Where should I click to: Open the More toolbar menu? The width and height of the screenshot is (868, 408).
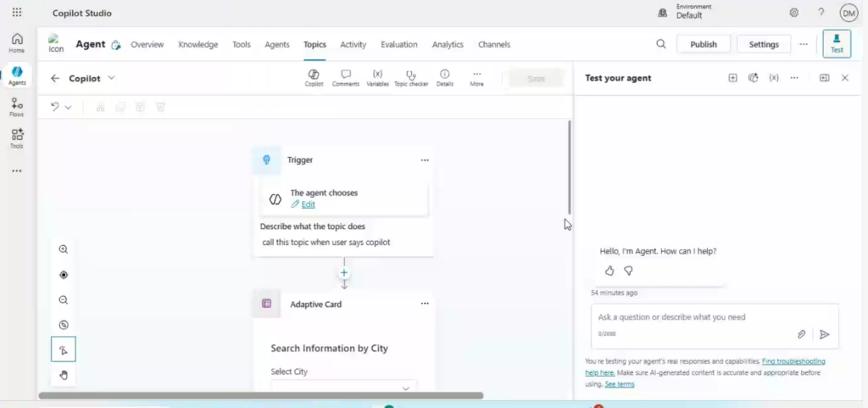pyautogui.click(x=476, y=78)
